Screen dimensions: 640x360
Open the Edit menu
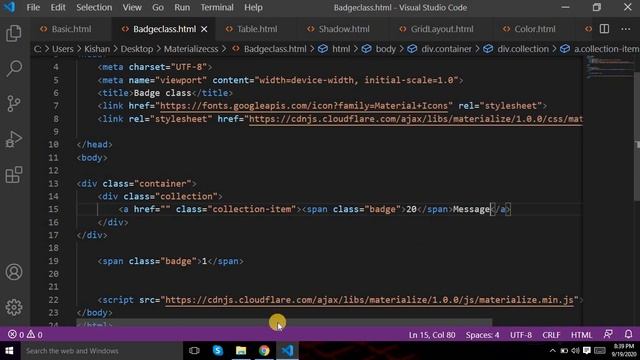click(x=58, y=7)
